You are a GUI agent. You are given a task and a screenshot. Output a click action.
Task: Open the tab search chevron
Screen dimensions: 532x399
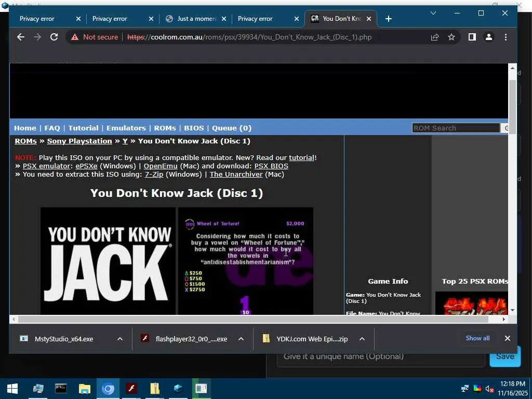point(433,13)
